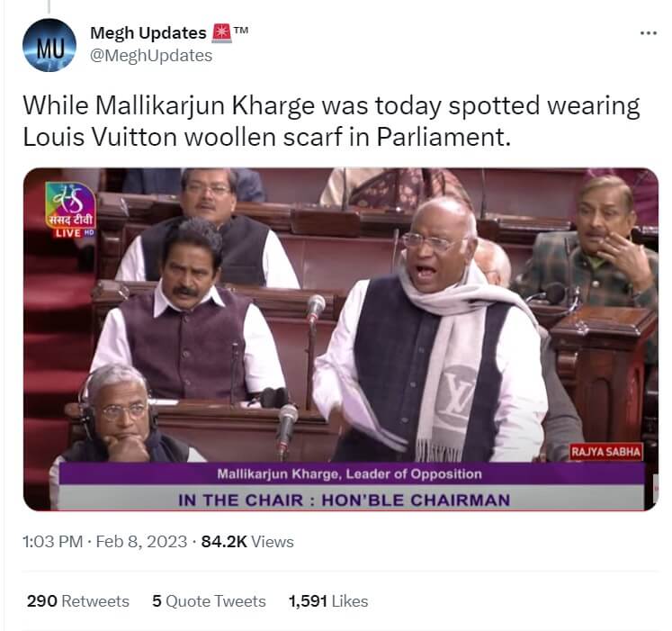Click the IN THE CHAIR banner

tap(345, 500)
